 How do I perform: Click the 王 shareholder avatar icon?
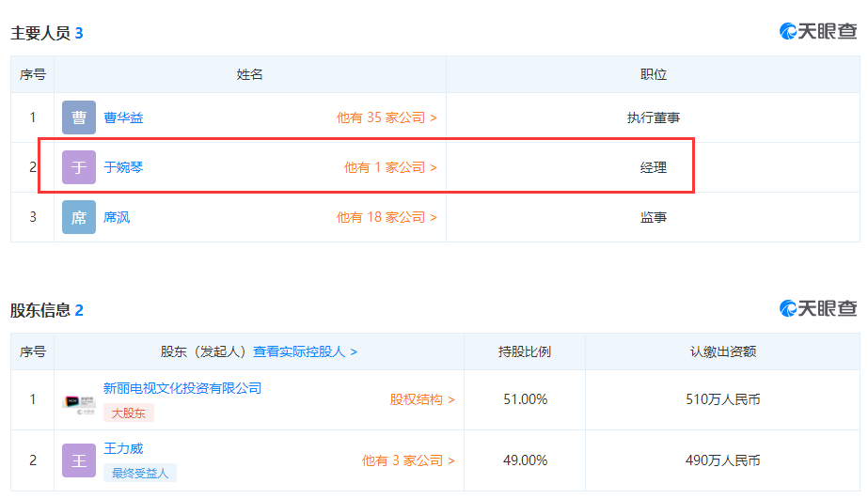click(x=79, y=460)
